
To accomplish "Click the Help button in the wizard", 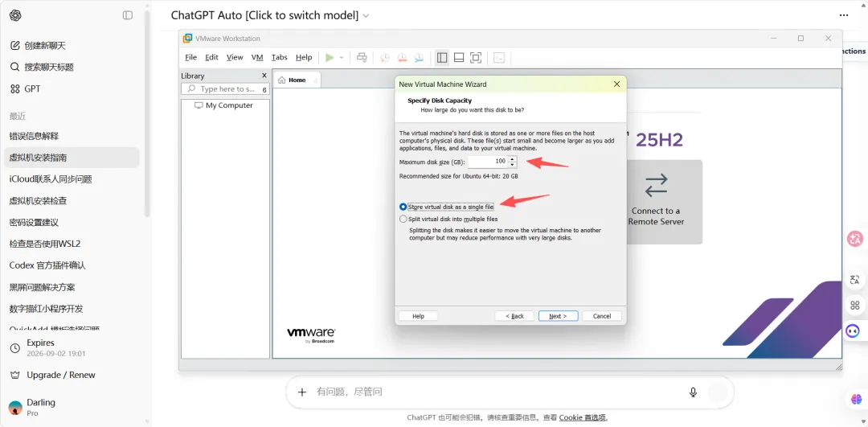I will pyautogui.click(x=419, y=316).
